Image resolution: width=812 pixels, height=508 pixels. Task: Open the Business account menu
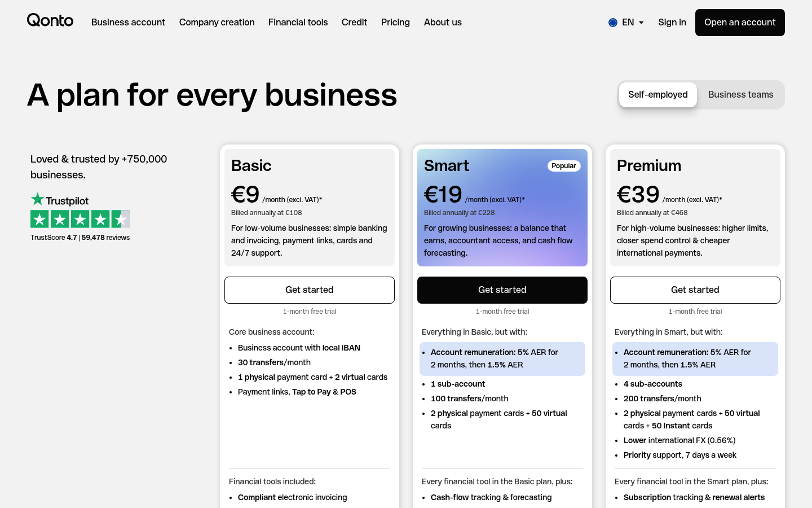coord(128,23)
